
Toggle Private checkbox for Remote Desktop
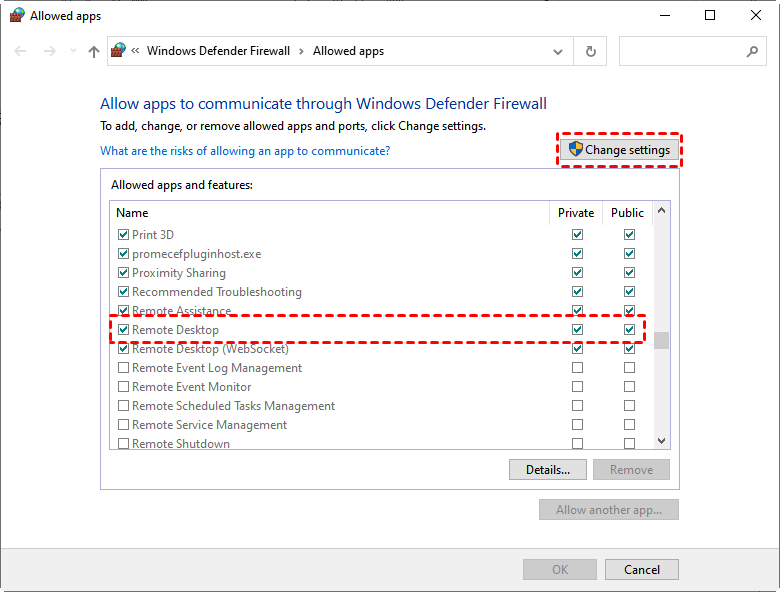coord(577,330)
